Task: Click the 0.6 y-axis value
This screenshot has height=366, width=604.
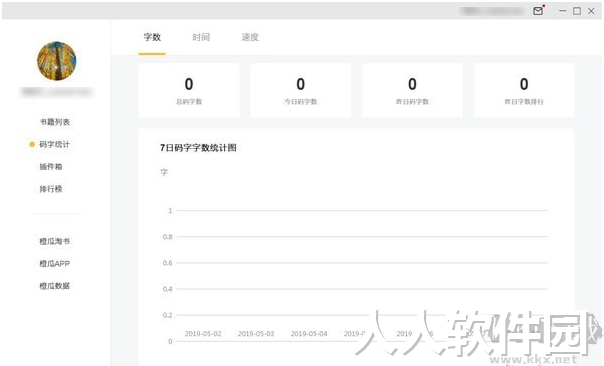Action: pos(168,263)
